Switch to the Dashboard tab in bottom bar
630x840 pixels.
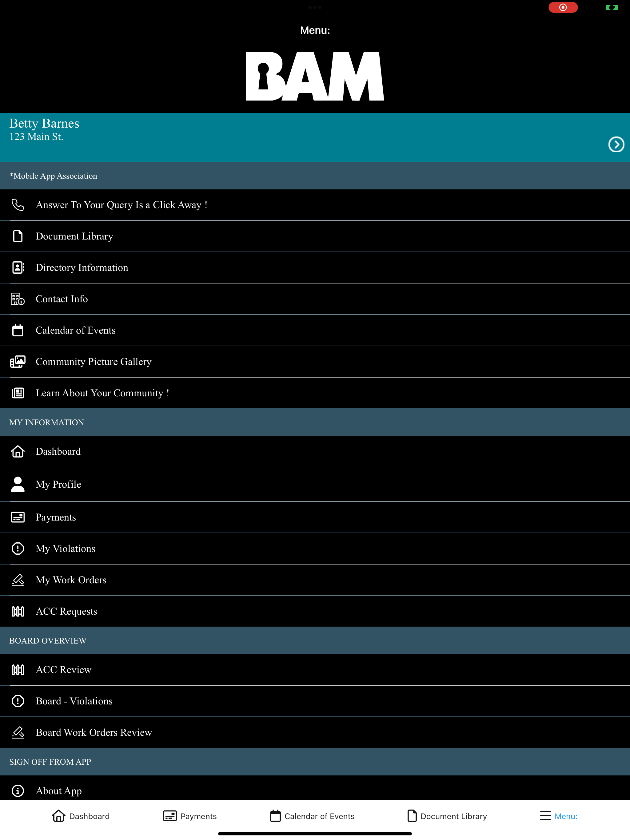[x=81, y=816]
